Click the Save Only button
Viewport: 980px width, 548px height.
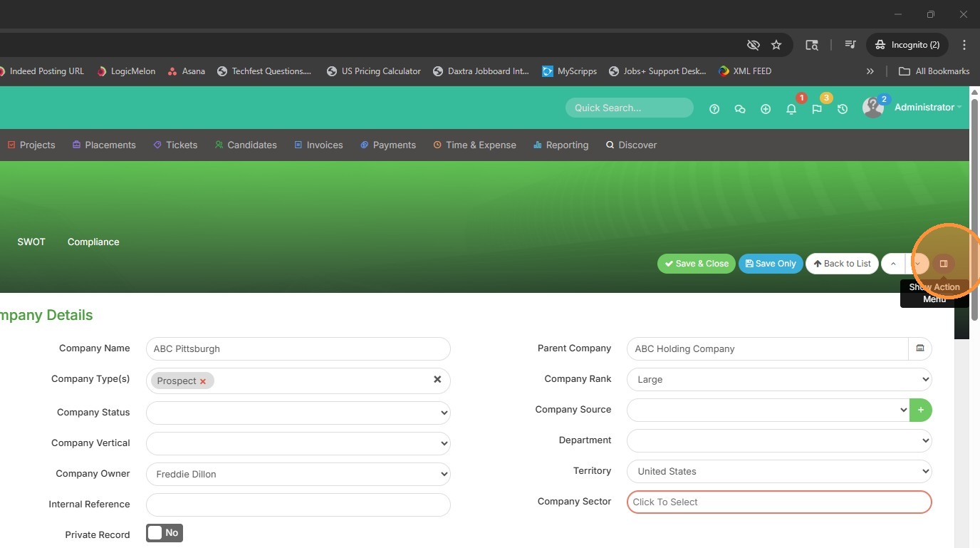771,264
